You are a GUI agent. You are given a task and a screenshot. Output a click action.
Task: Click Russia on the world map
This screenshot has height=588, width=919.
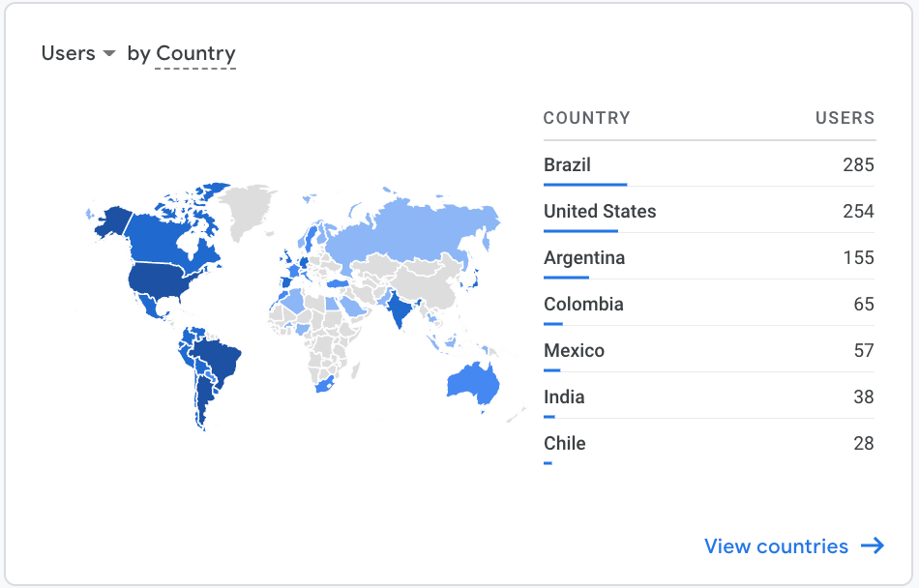[416, 232]
